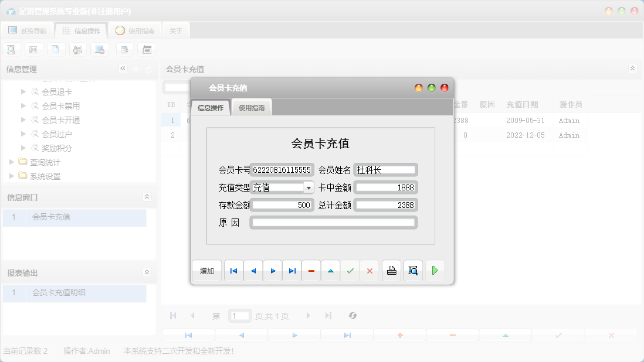The image size is (644, 362).
Task: Confirm the record with the green checkmark
Action: 350,270
